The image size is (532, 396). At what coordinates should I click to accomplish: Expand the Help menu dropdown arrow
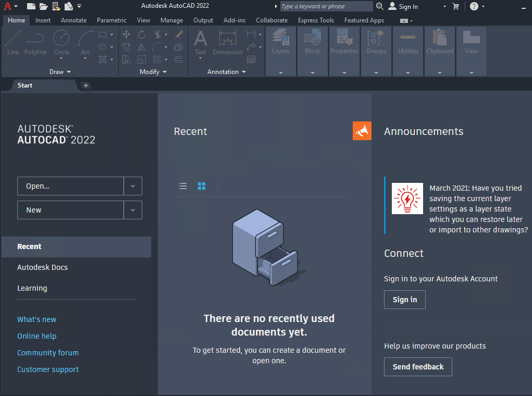pos(484,6)
